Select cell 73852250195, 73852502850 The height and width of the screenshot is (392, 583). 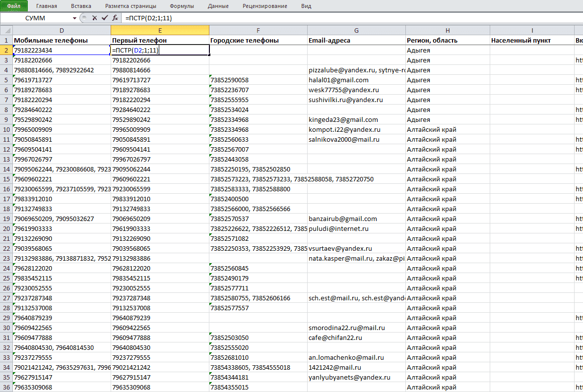click(258, 169)
